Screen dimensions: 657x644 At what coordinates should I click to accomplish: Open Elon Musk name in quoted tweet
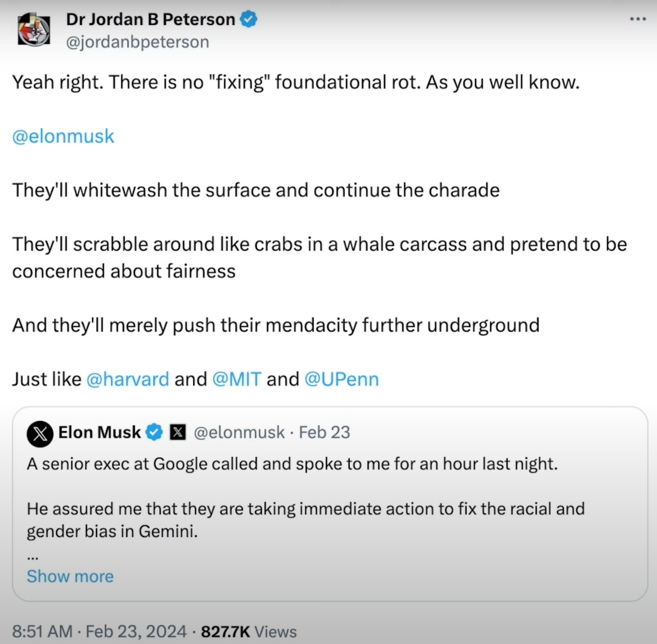coord(99,432)
